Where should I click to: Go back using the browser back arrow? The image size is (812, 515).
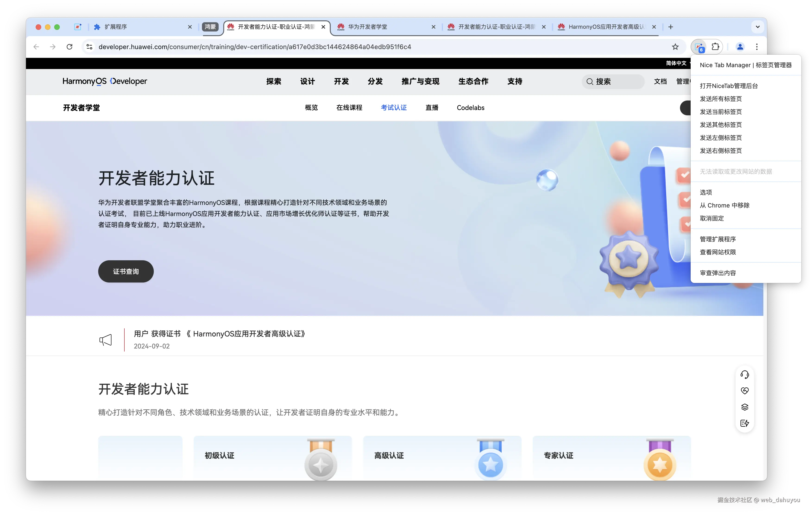click(36, 47)
